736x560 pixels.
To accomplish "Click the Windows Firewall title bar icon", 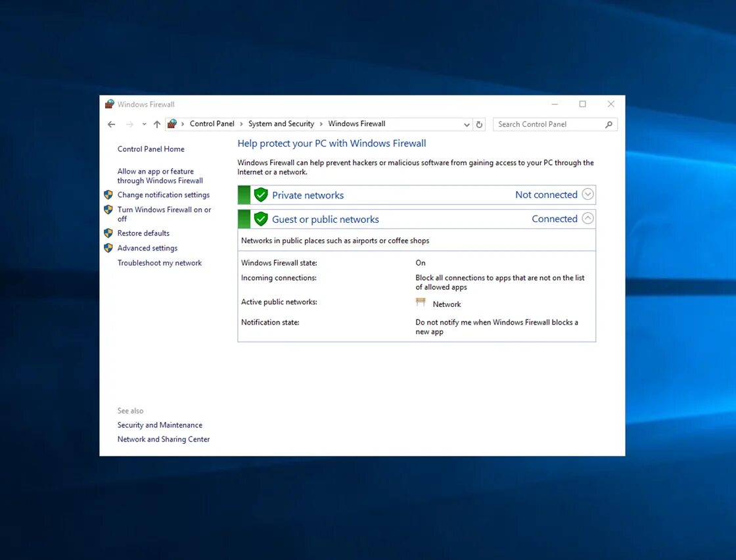I will pos(109,104).
